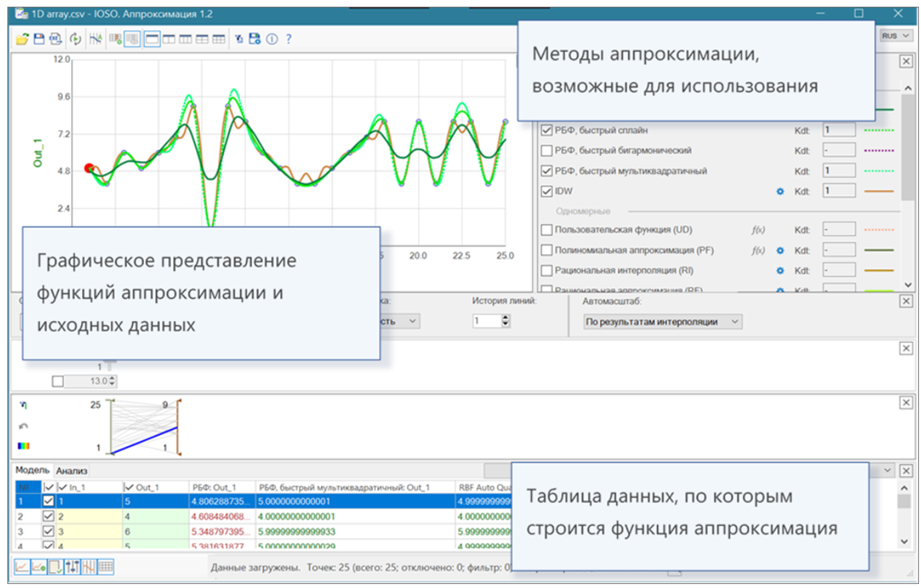921x588 pixels.
Task: Click the save settings icon with gear
Action: click(x=255, y=39)
